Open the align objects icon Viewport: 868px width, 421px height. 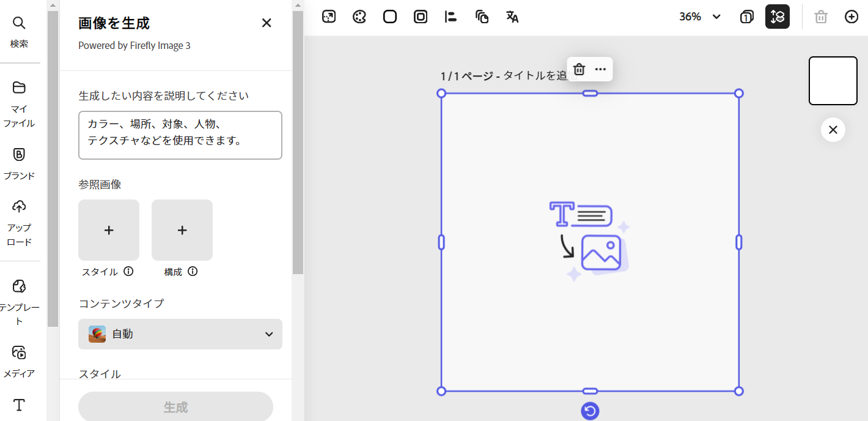(x=451, y=17)
